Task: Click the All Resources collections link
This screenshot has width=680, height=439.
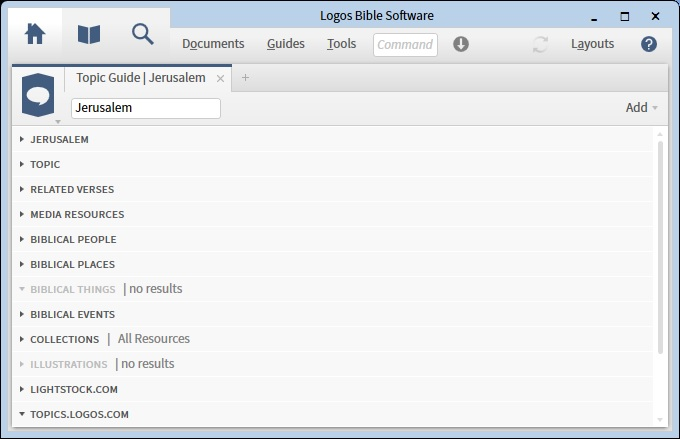Action: (x=153, y=339)
